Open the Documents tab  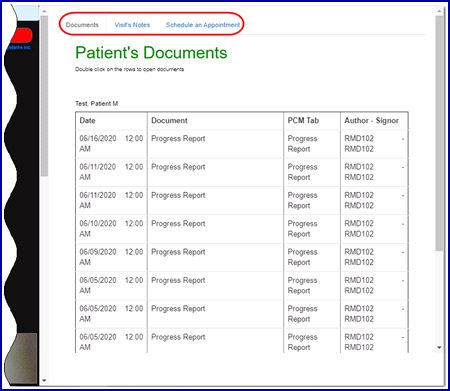(82, 25)
